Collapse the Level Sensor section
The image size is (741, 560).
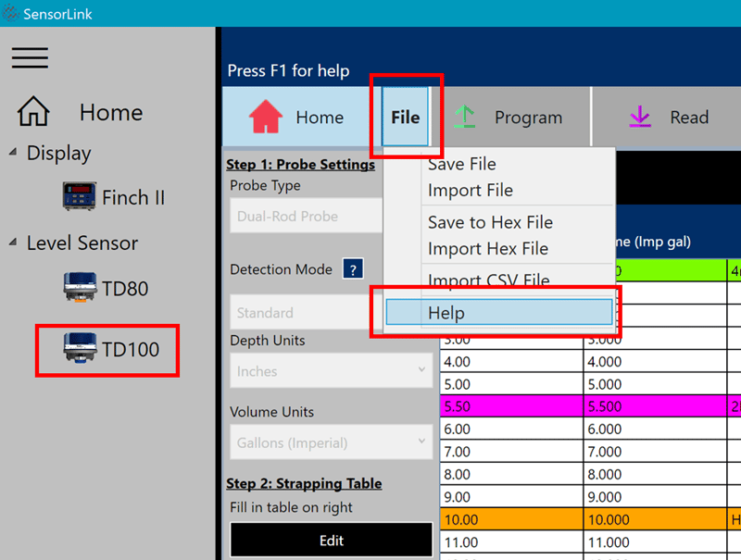pyautogui.click(x=11, y=243)
